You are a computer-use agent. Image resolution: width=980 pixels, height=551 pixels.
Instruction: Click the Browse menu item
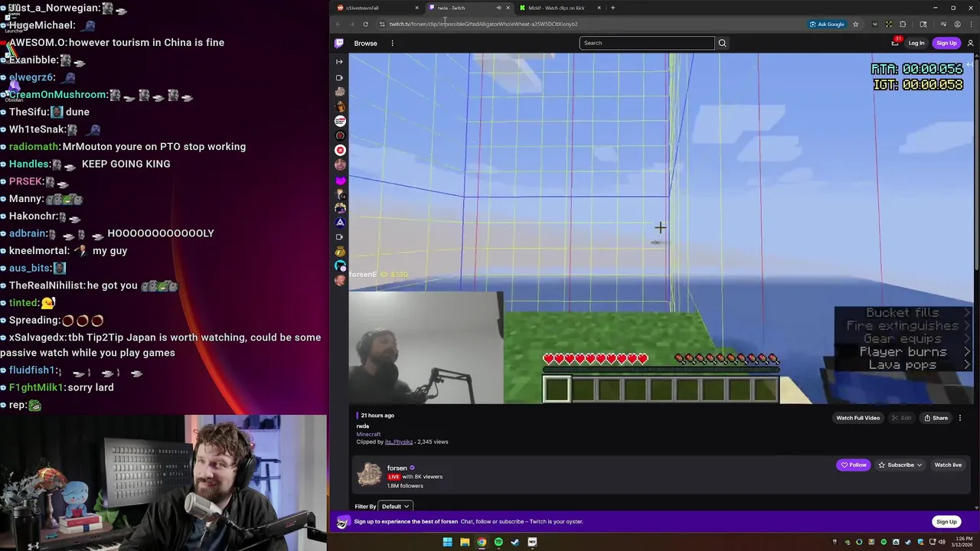click(x=365, y=43)
